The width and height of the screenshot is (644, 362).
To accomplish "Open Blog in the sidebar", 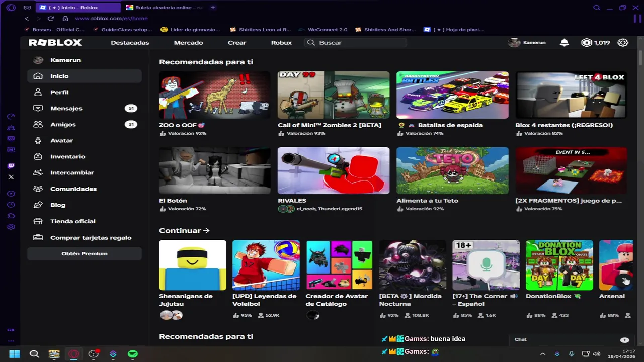I will pyautogui.click(x=85, y=205).
